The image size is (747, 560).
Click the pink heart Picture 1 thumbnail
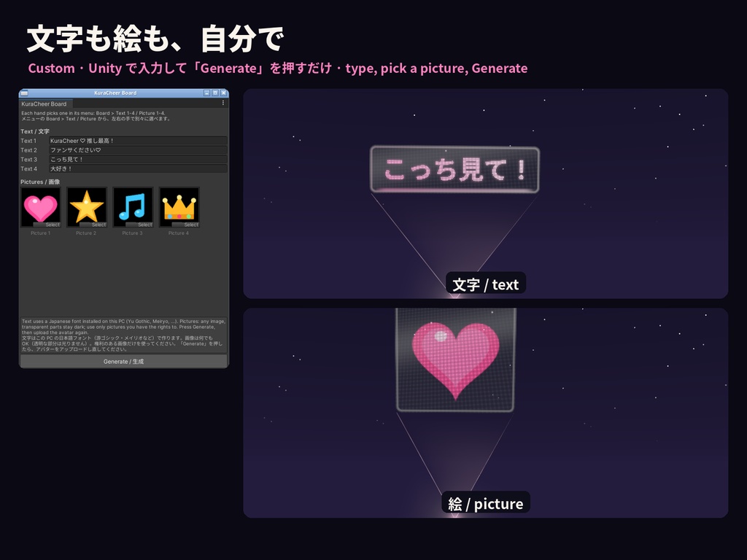click(41, 207)
